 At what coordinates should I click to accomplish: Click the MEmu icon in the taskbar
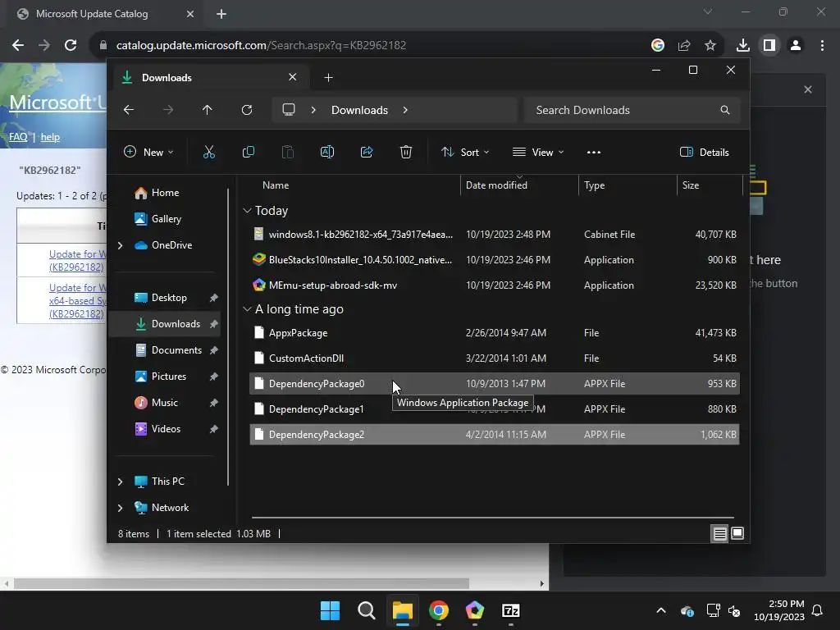click(x=475, y=610)
